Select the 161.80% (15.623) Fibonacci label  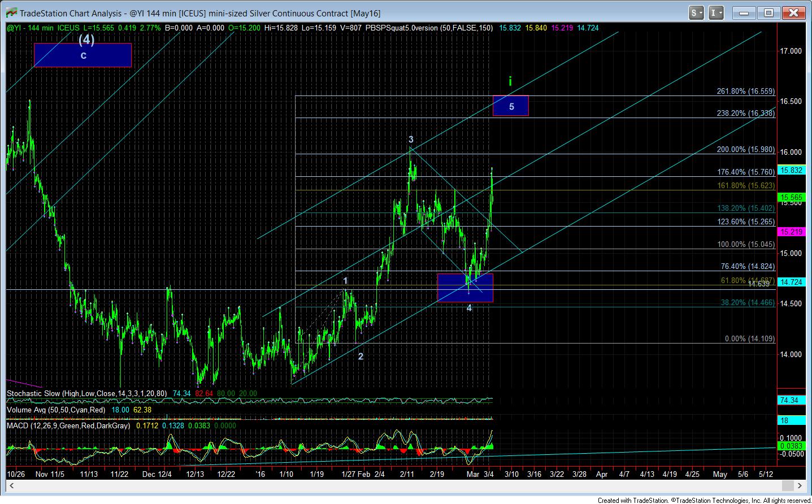[x=745, y=185]
